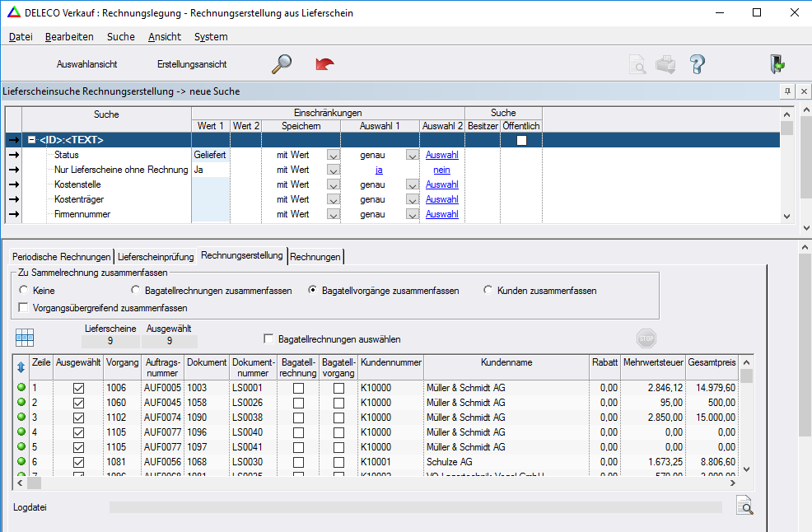The height and width of the screenshot is (532, 812).
Task: Switch to the Lieferscheinprüfung tab
Action: click(156, 257)
